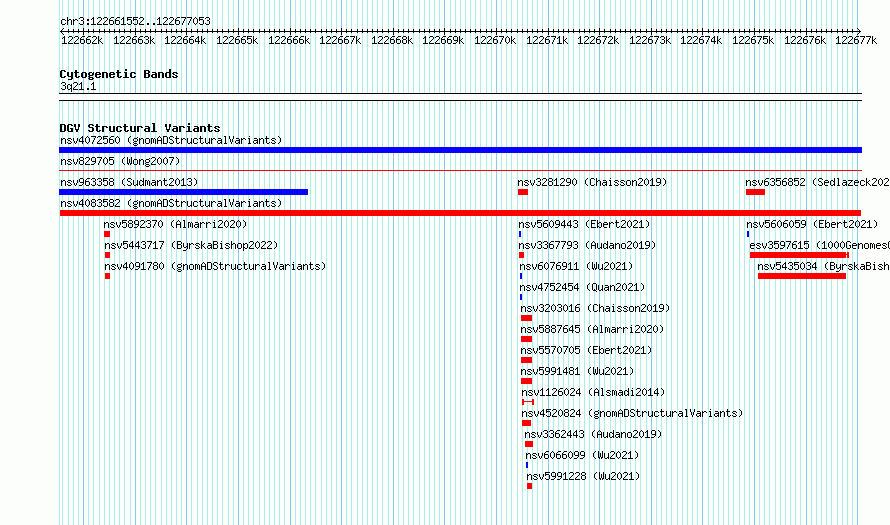The height and width of the screenshot is (525, 890).
Task: Click nsv4520824 gnomAD variant label
Action: [632, 413]
